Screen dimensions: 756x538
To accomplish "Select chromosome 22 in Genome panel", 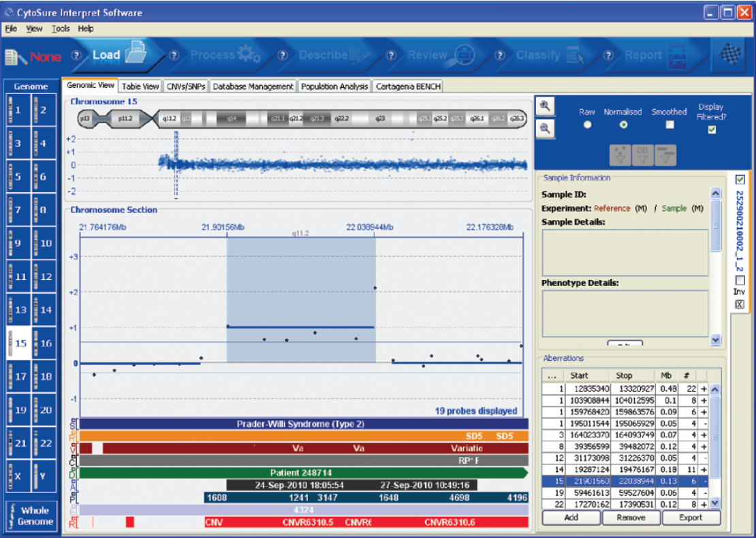I will [x=44, y=443].
